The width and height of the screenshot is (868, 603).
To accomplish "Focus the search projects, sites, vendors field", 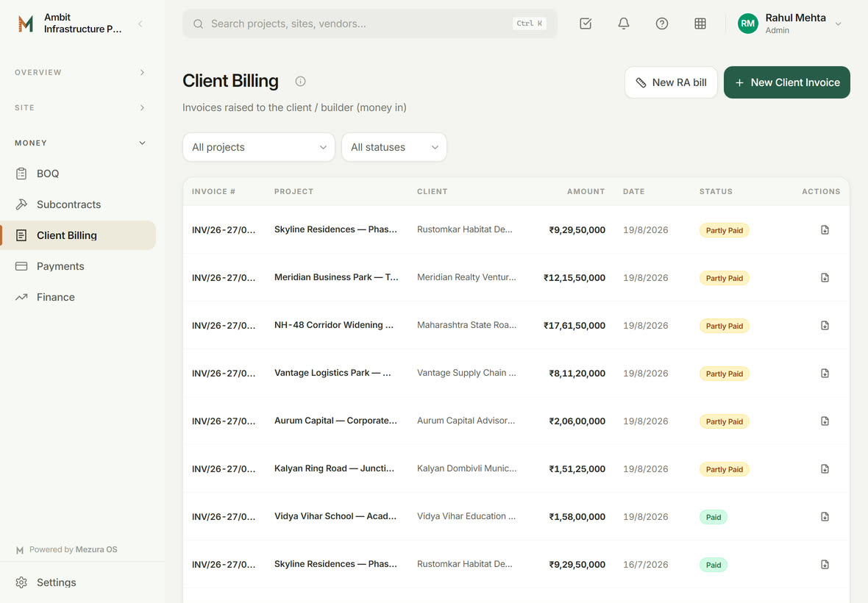I will pyautogui.click(x=370, y=24).
